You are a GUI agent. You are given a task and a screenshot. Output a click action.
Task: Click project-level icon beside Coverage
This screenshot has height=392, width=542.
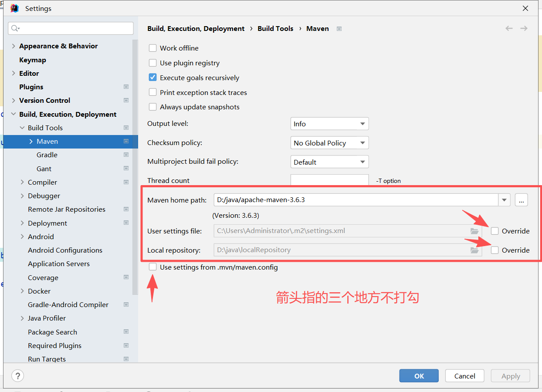[x=126, y=277]
